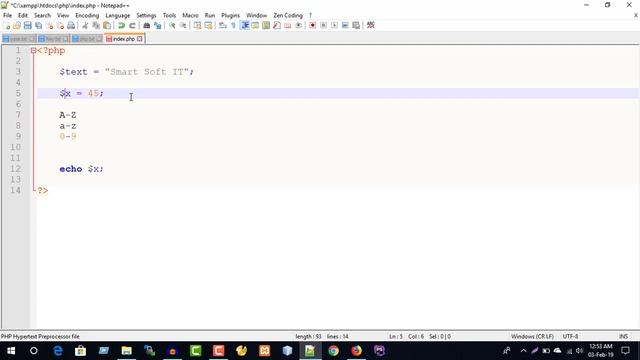Open the Window menu
Viewport: 640px width, 360px height.
tap(256, 16)
